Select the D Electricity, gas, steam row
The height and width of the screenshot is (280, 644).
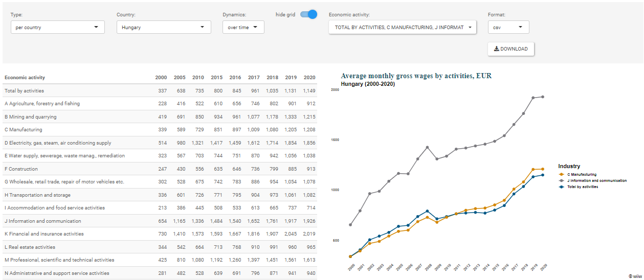58,143
